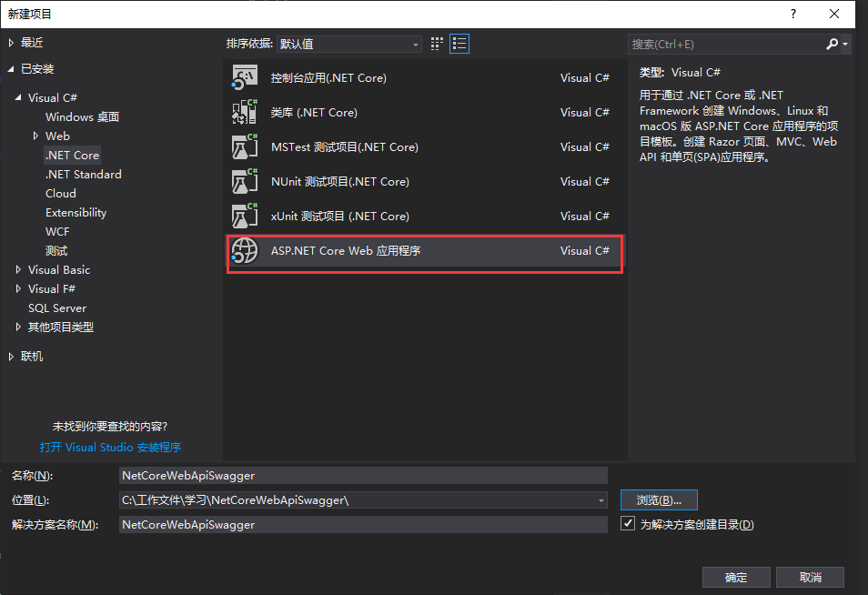Expand the Web tree node
This screenshot has height=595, width=868.
(x=35, y=136)
